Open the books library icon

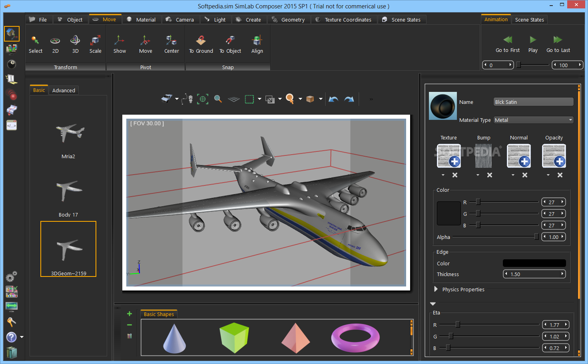pos(12,352)
